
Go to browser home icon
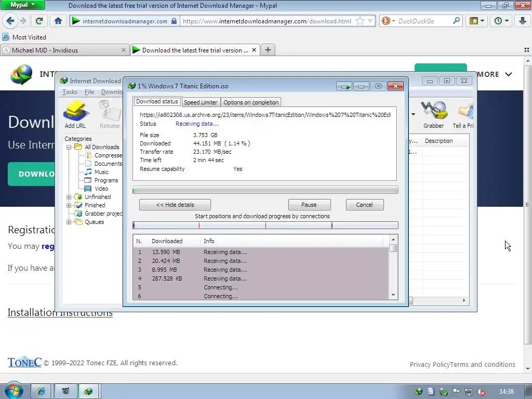(58, 21)
